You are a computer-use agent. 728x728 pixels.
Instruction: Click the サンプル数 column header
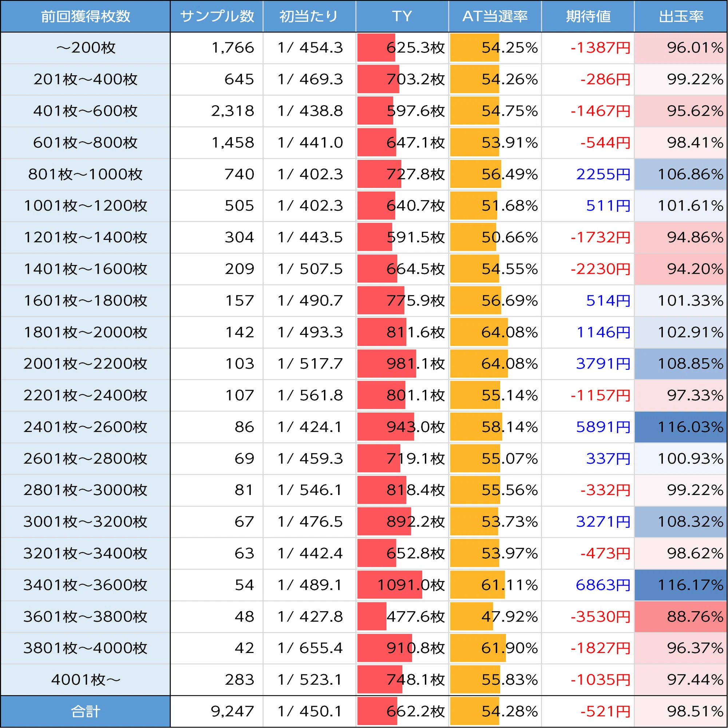(217, 16)
